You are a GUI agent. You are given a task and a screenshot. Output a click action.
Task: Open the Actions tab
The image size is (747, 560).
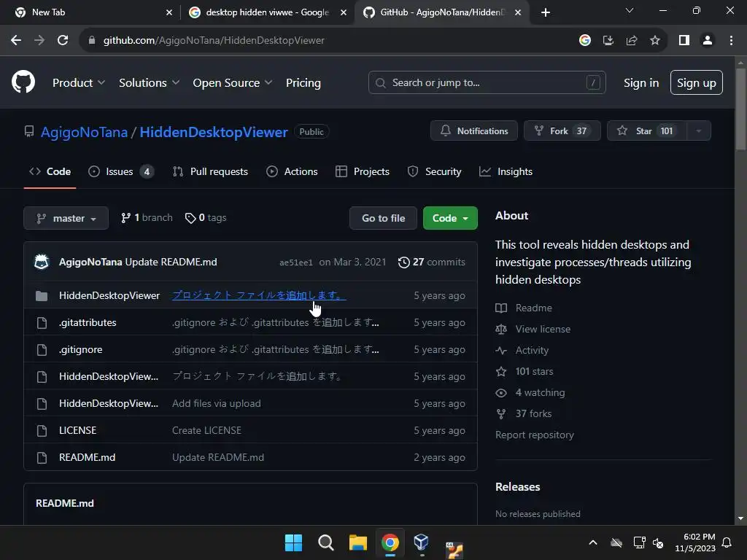coord(292,172)
